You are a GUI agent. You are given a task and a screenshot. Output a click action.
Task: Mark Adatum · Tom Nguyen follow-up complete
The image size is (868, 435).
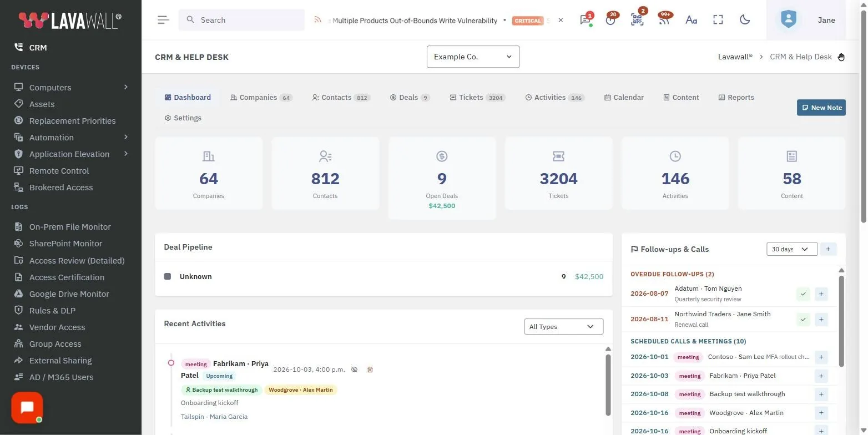tap(803, 294)
